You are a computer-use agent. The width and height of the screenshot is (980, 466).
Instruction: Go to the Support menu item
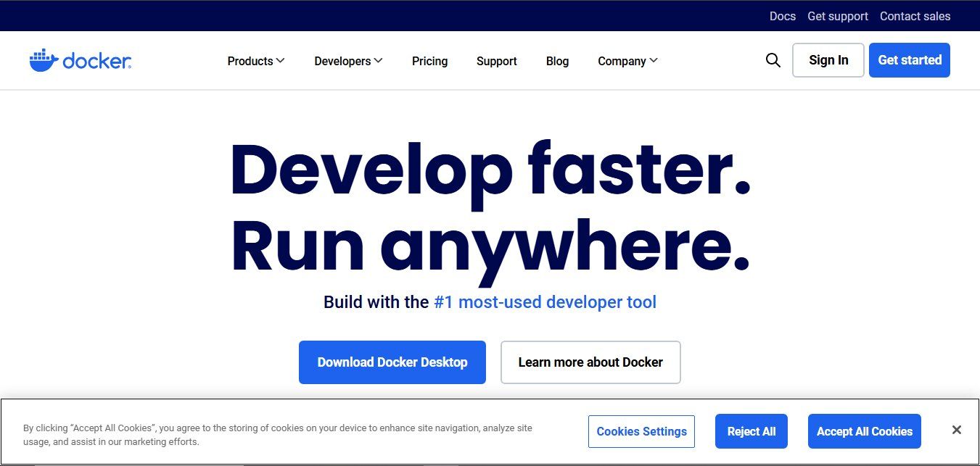[497, 61]
